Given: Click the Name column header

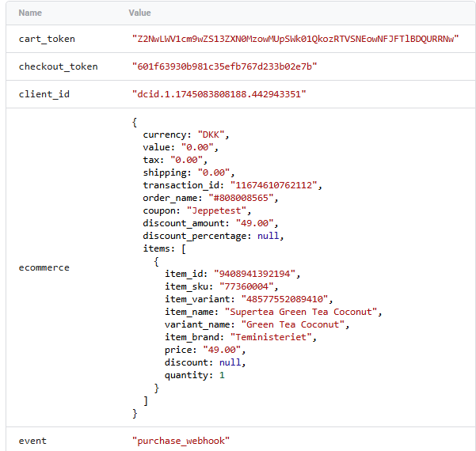Looking at the screenshot, I should (30, 13).
